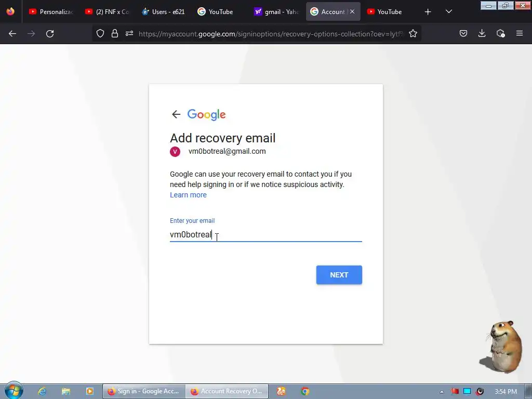This screenshot has height=399, width=532.
Task: Switch to the Users - e621 tab
Action: click(164, 11)
